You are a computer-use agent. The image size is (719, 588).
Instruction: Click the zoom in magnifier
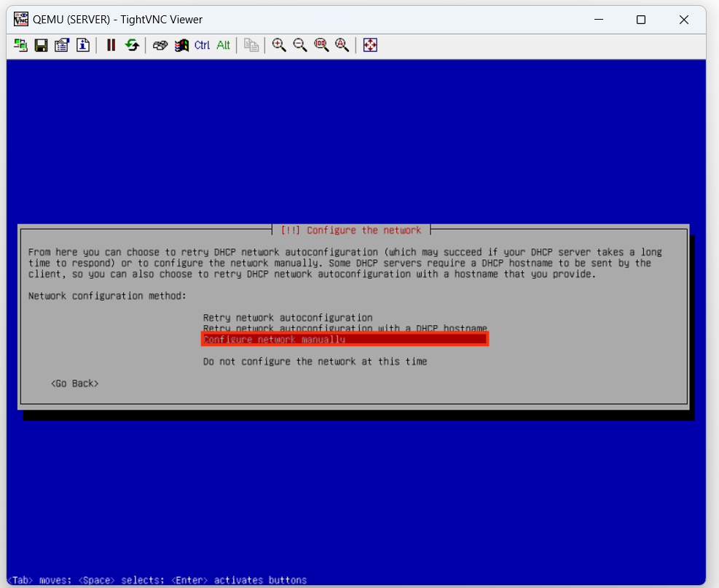[x=279, y=45]
